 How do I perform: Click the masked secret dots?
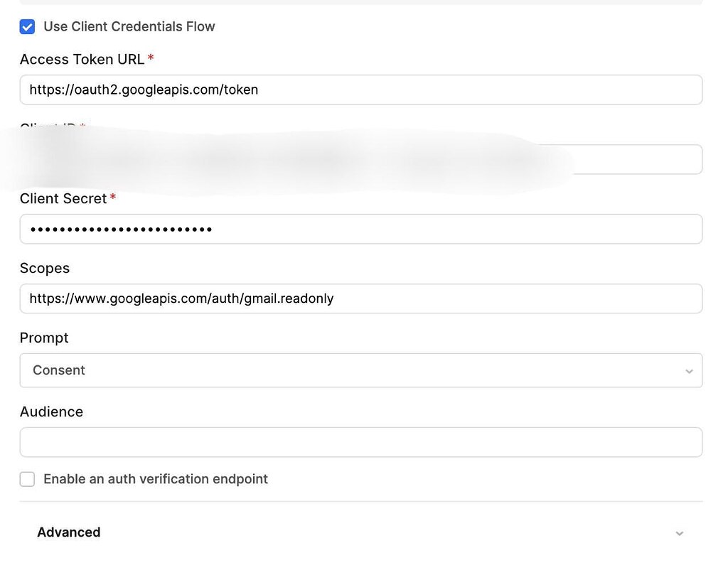(x=119, y=229)
